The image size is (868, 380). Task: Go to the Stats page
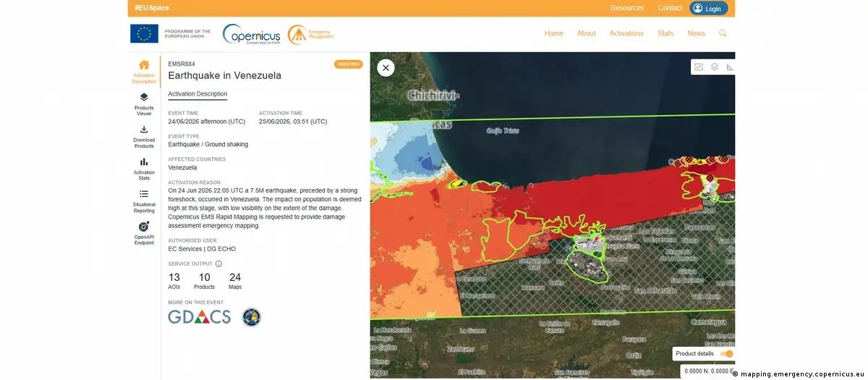pyautogui.click(x=665, y=33)
